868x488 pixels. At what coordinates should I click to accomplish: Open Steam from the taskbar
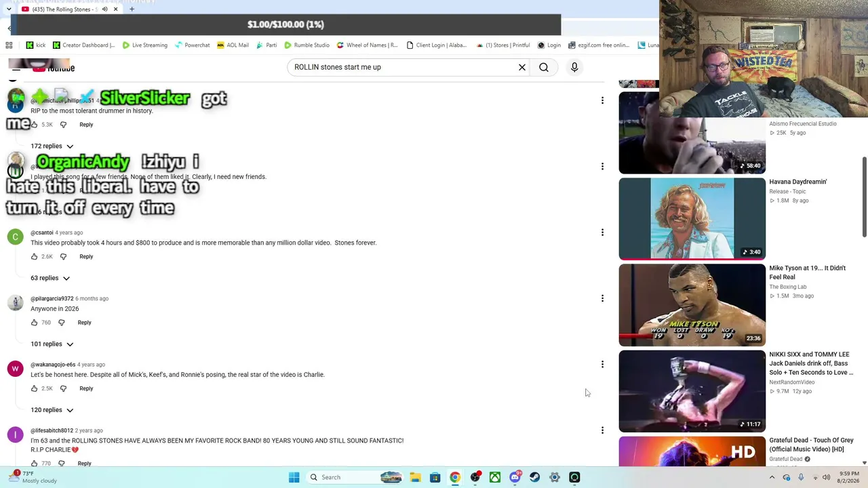pos(534,477)
